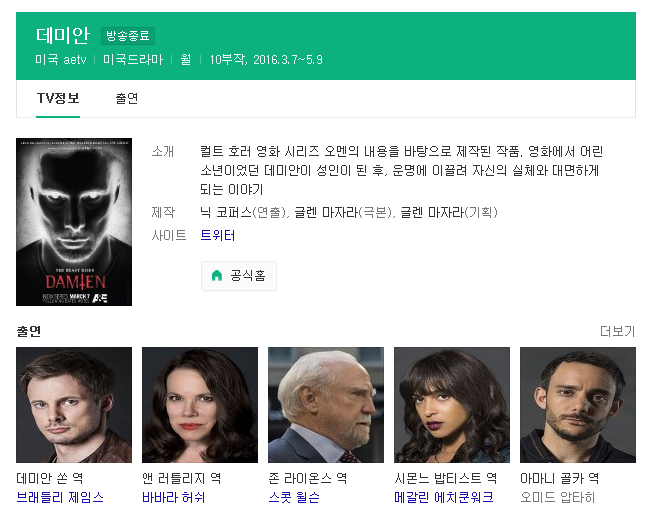The width and height of the screenshot is (652, 518).
Task: Open the 바바라 허쉬 name link
Action: point(173,497)
